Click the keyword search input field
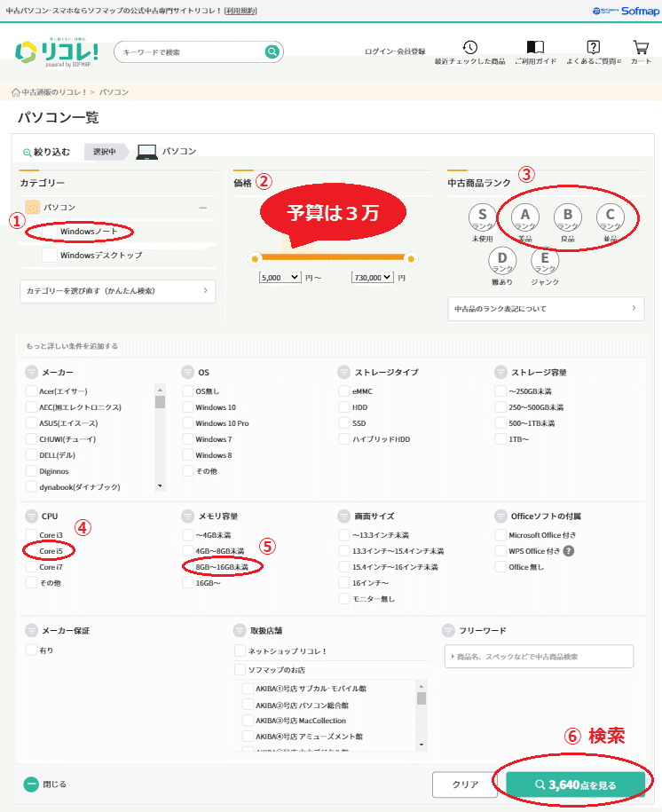Image resolution: width=662 pixels, height=812 pixels. [192, 51]
